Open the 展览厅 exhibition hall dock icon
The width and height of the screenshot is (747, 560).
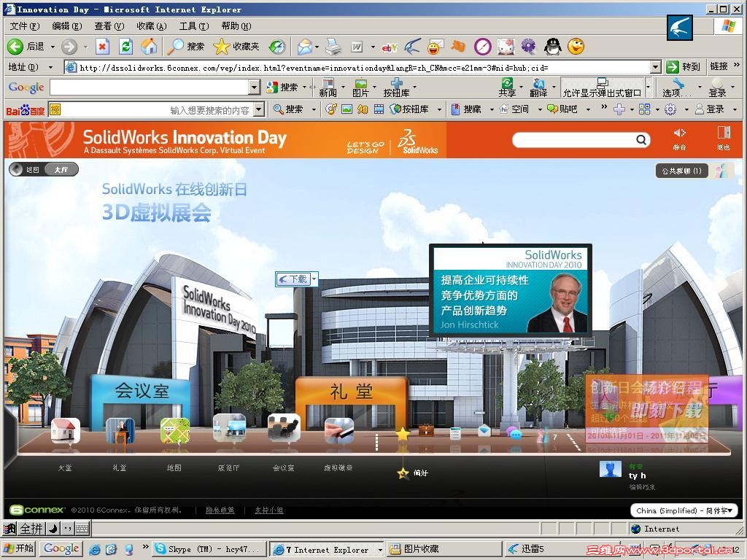[x=229, y=429]
